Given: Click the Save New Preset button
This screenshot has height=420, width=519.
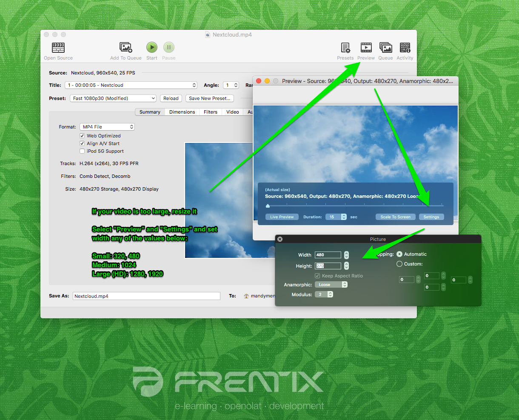Looking at the screenshot, I should 209,98.
